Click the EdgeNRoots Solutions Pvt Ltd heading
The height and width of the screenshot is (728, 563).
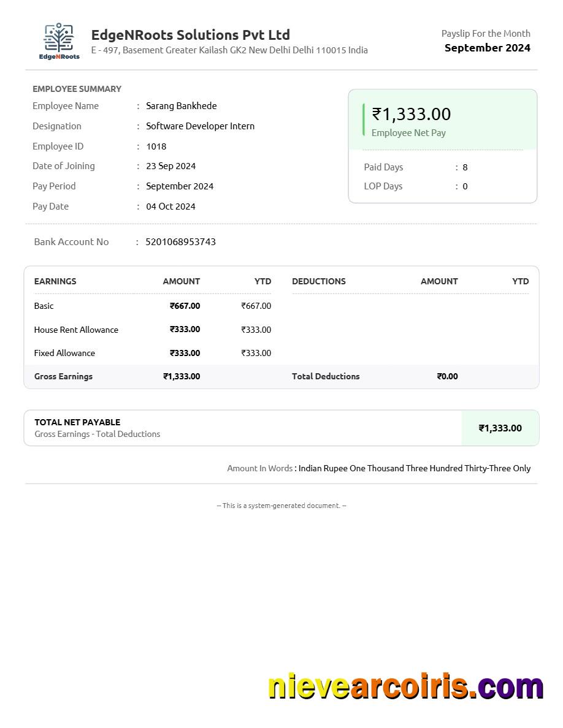point(190,35)
